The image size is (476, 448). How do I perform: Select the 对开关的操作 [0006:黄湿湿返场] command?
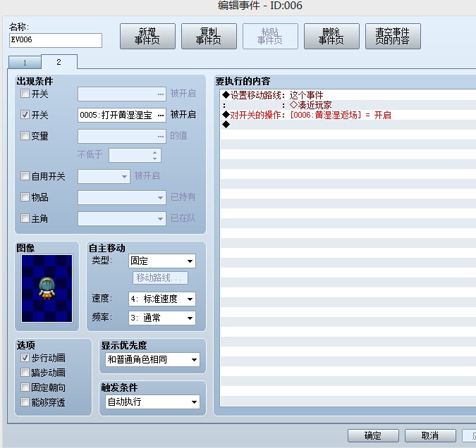point(348,115)
